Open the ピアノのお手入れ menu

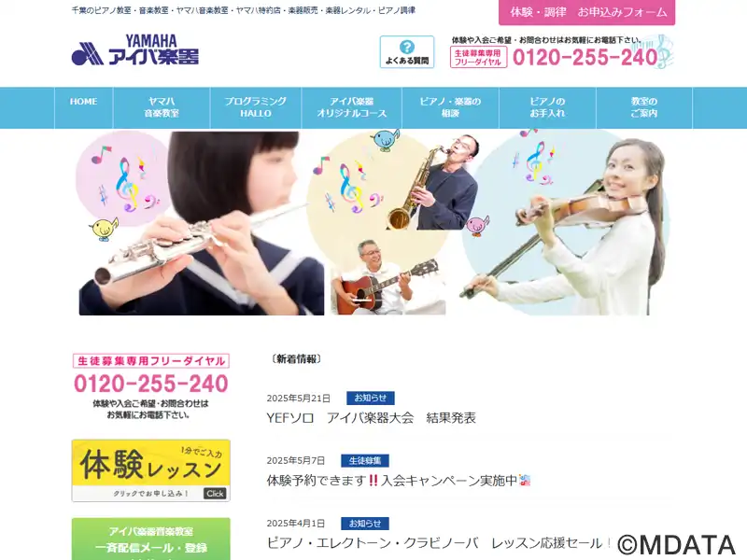pyautogui.click(x=547, y=107)
